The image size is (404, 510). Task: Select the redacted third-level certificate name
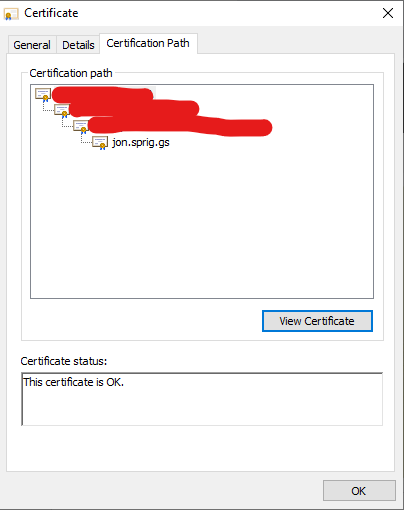pyautogui.click(x=180, y=127)
